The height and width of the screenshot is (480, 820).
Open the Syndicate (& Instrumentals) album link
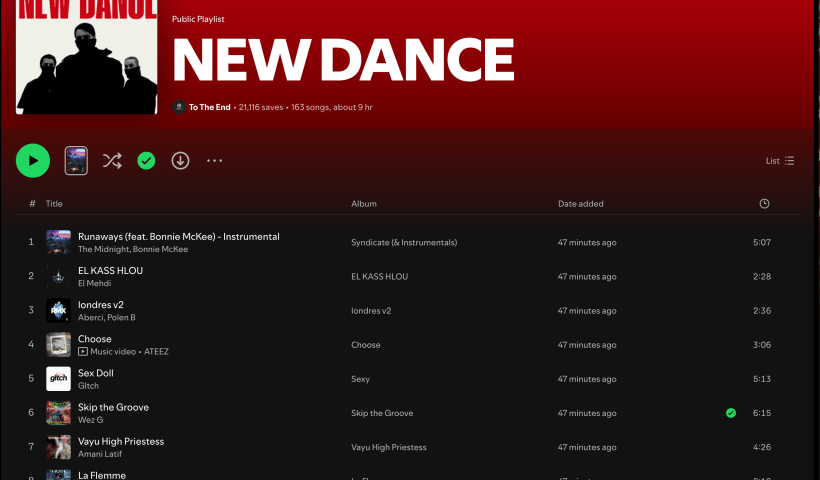(404, 242)
